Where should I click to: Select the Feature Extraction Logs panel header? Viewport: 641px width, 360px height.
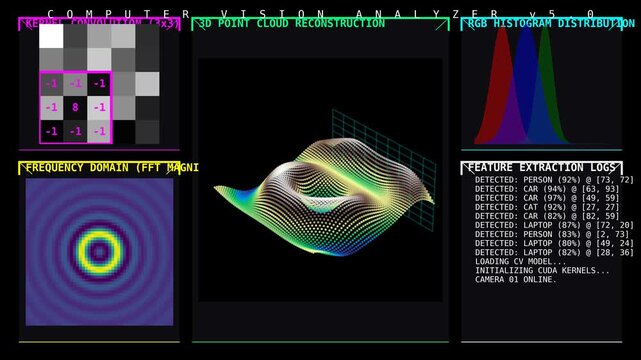pyautogui.click(x=542, y=168)
